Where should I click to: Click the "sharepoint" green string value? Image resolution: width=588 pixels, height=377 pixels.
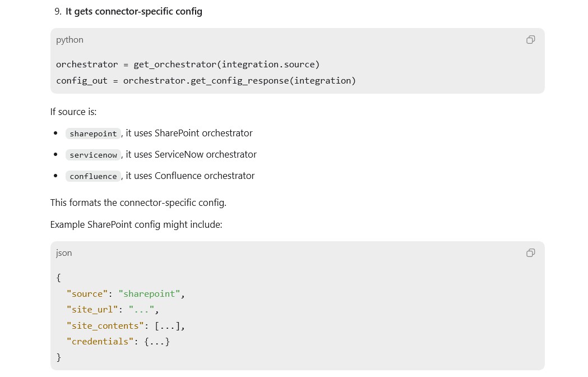coord(149,293)
